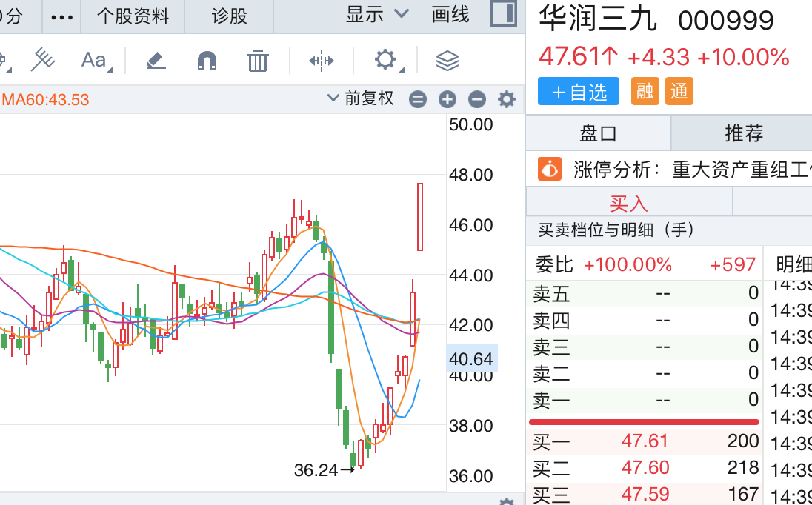Click the 50.00 price axis label
This screenshot has width=812, height=505.
[x=470, y=124]
